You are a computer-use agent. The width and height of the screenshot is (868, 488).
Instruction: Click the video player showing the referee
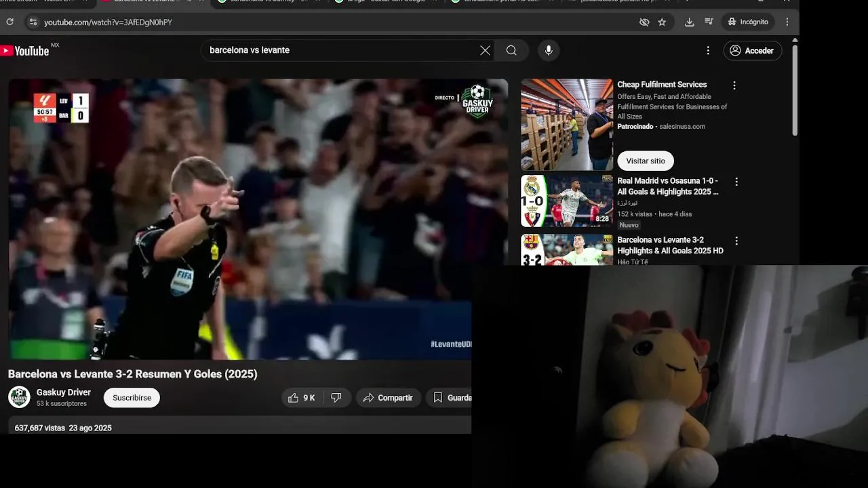point(258,219)
